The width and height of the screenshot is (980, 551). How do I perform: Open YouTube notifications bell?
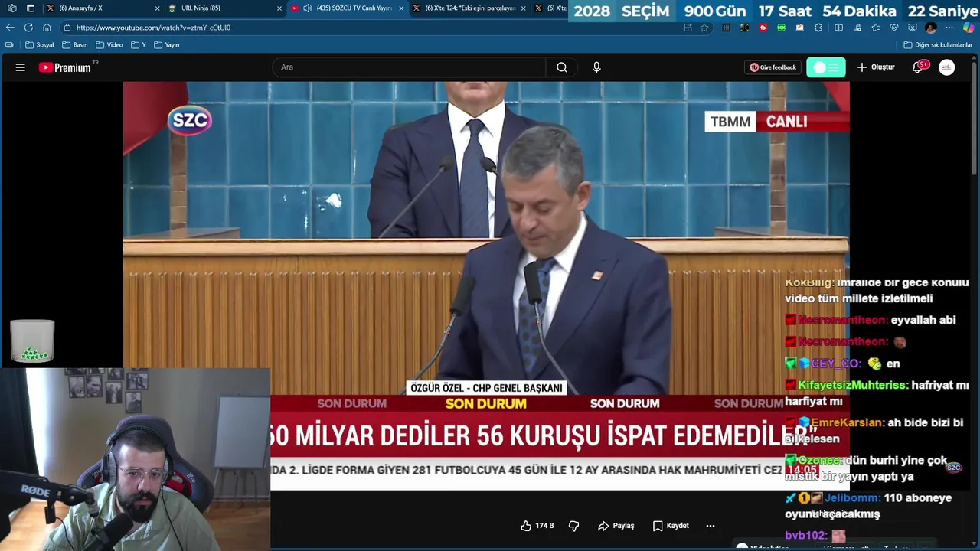(x=917, y=67)
